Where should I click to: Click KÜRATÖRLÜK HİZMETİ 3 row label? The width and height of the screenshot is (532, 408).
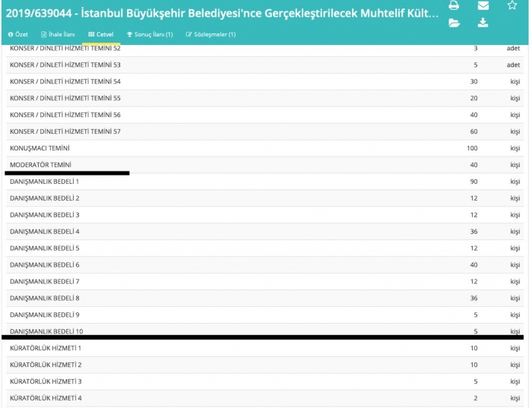46,381
